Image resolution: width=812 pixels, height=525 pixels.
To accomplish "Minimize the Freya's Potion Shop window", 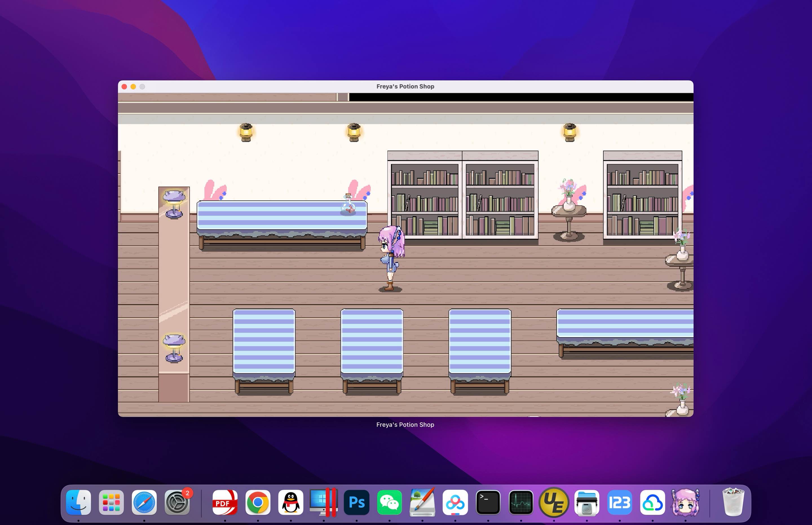I will point(133,87).
